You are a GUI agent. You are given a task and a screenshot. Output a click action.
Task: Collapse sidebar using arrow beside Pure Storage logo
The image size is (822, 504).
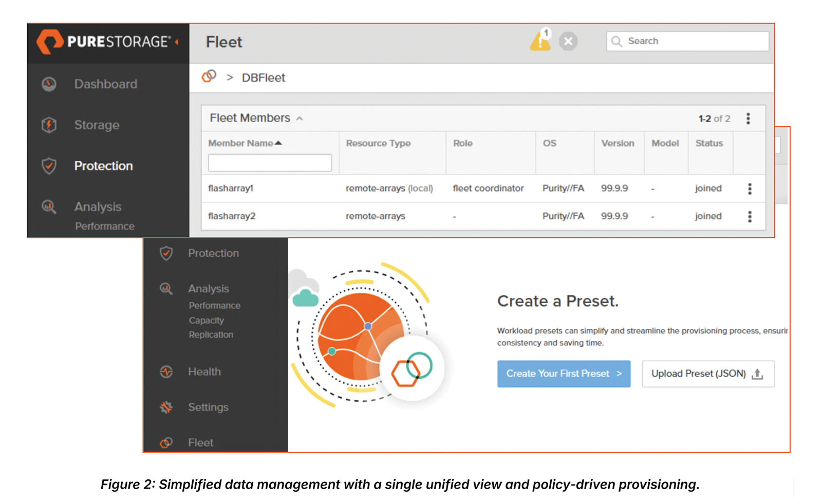177,42
